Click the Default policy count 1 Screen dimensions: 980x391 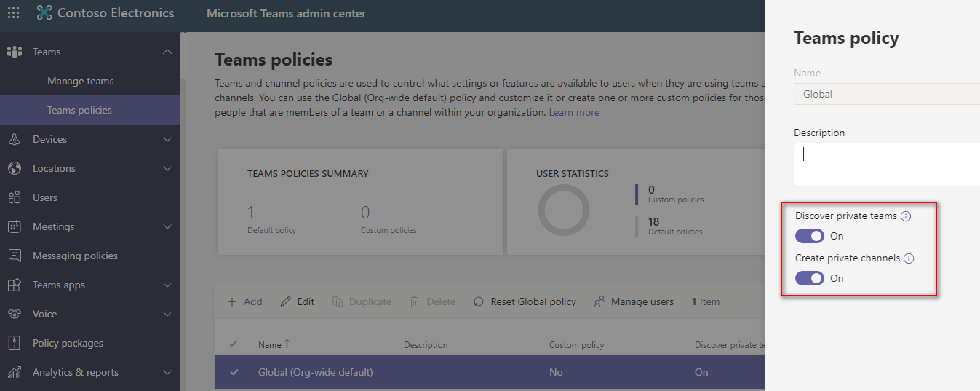(x=251, y=213)
